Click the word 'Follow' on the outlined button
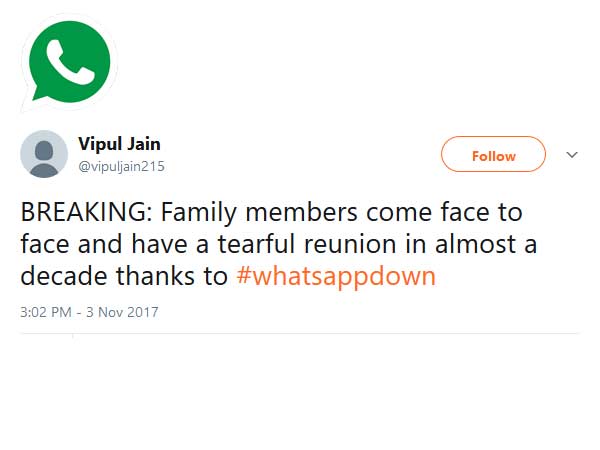 pos(493,155)
